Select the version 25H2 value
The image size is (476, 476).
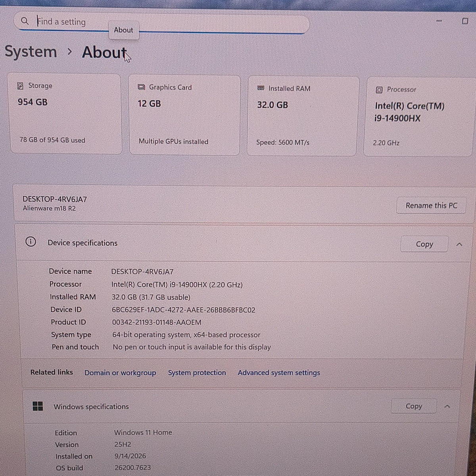pyautogui.click(x=123, y=444)
